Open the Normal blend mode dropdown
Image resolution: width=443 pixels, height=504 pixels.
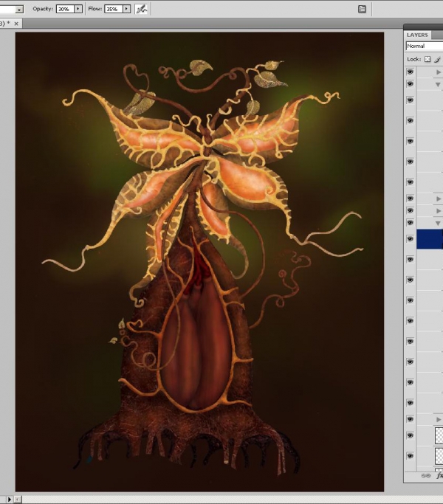[425, 46]
